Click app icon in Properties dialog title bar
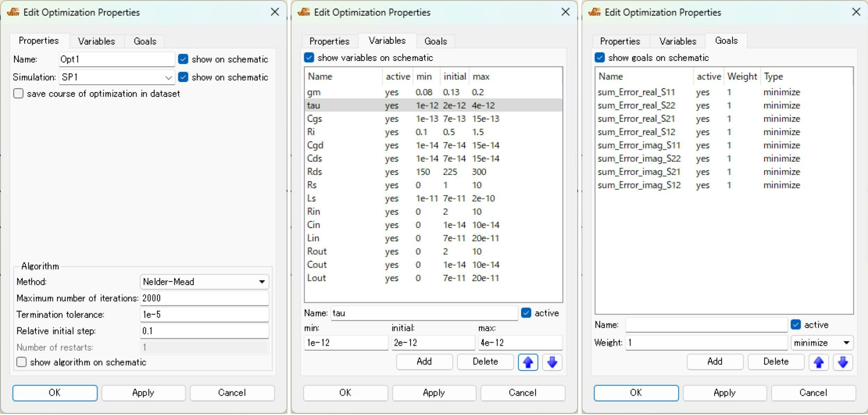Viewport: 868px width, 415px height. [x=13, y=12]
